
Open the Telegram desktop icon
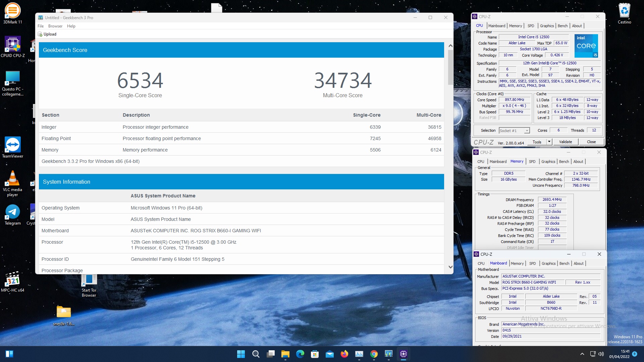(x=12, y=215)
